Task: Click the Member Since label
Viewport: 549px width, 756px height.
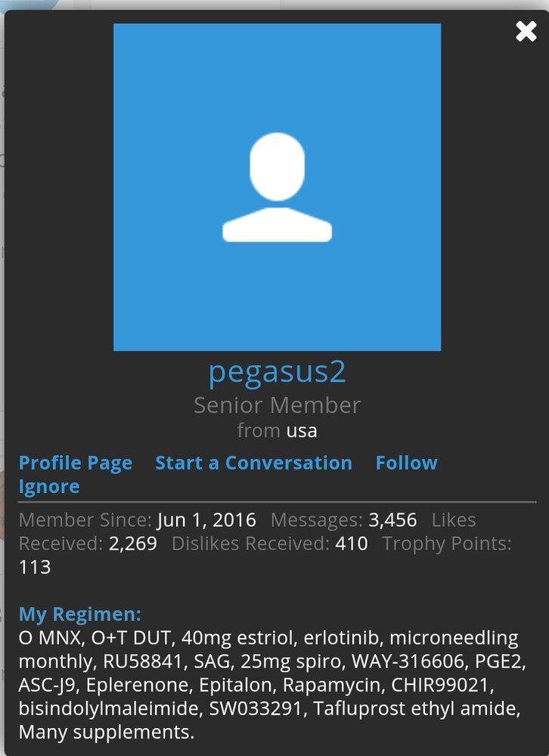Action: click(85, 520)
